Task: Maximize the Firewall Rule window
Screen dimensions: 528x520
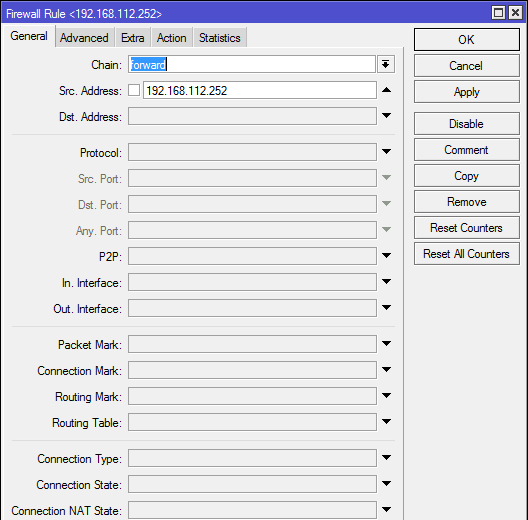Action: pyautogui.click(x=498, y=13)
